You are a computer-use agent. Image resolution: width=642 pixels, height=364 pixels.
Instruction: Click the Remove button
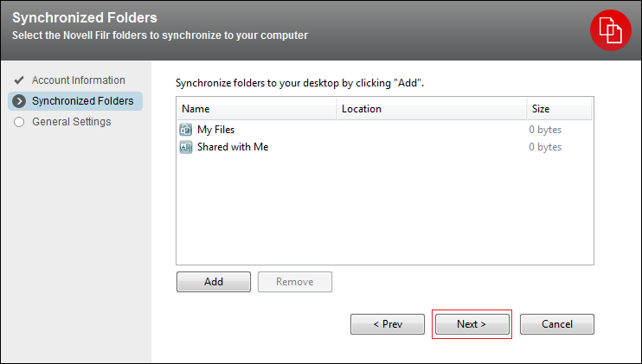point(294,282)
